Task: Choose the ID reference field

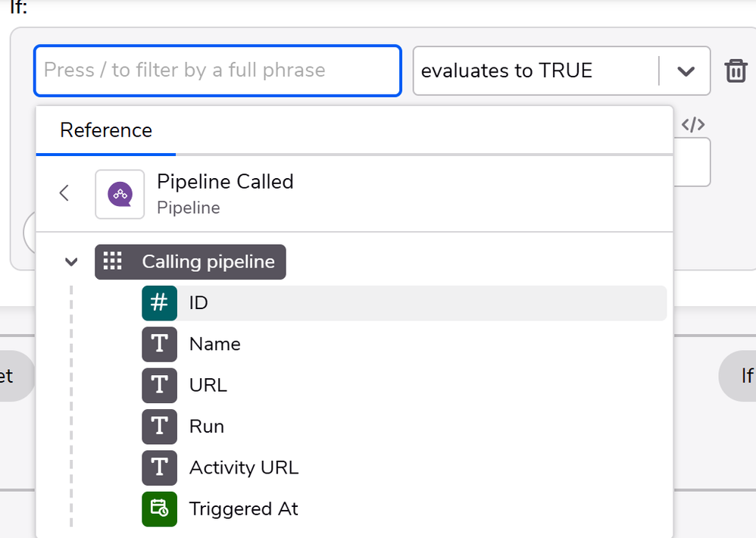Action: [404, 303]
